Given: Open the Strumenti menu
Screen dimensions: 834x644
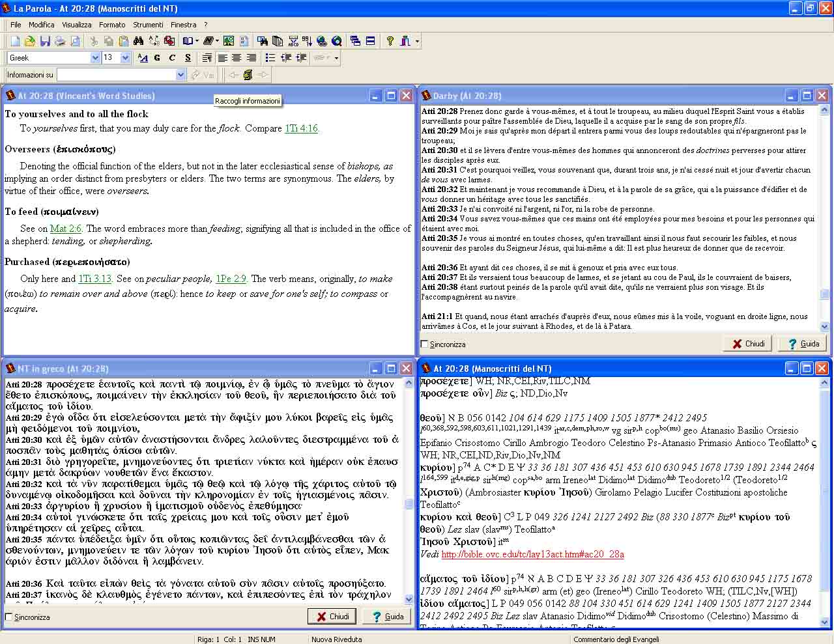Looking at the screenshot, I should 148,25.
